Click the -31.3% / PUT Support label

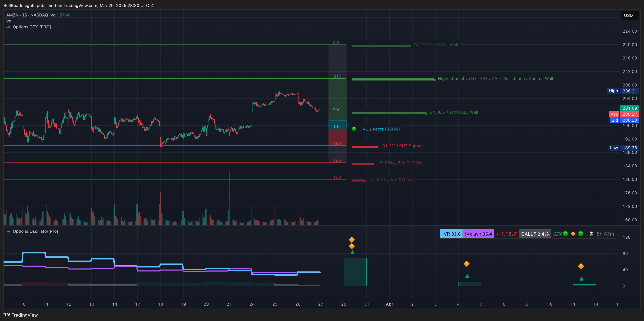tap(402, 146)
